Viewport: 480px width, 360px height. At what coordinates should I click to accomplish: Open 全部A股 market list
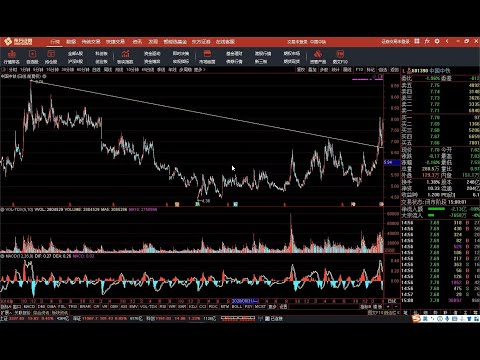click(x=76, y=53)
